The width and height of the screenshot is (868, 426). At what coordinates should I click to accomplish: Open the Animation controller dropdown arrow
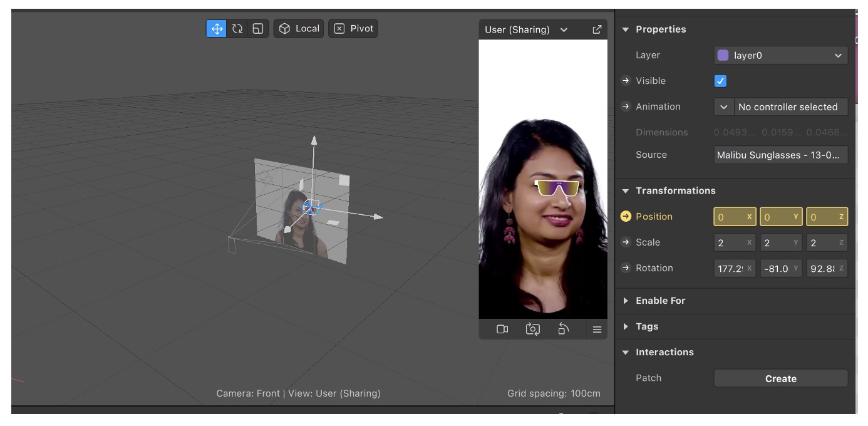pos(724,106)
